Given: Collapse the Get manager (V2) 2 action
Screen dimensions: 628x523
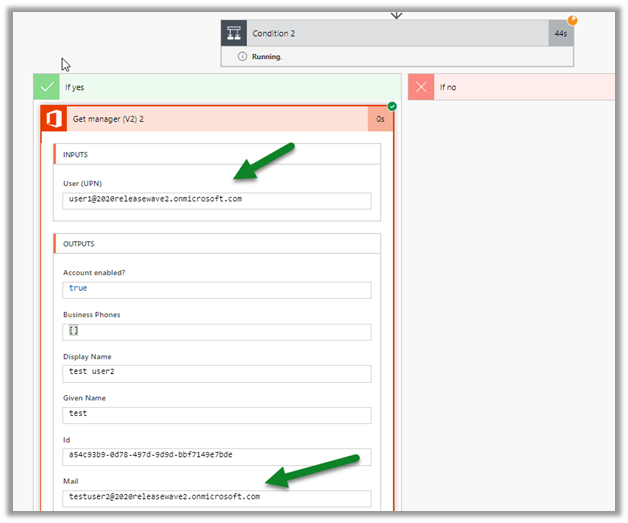Looking at the screenshot, I should click(x=215, y=119).
